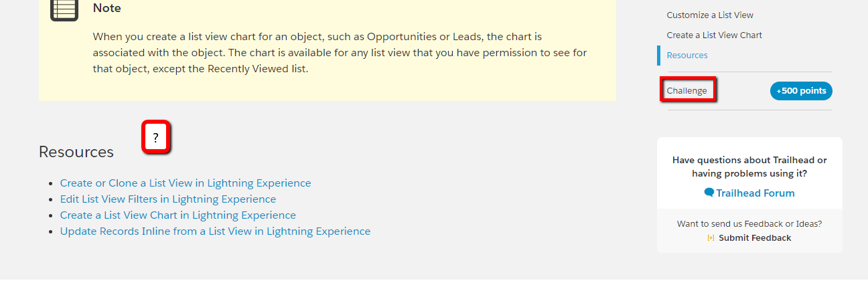The image size is (868, 299).
Task: Click the plus icon before Submit Feedback
Action: (711, 238)
